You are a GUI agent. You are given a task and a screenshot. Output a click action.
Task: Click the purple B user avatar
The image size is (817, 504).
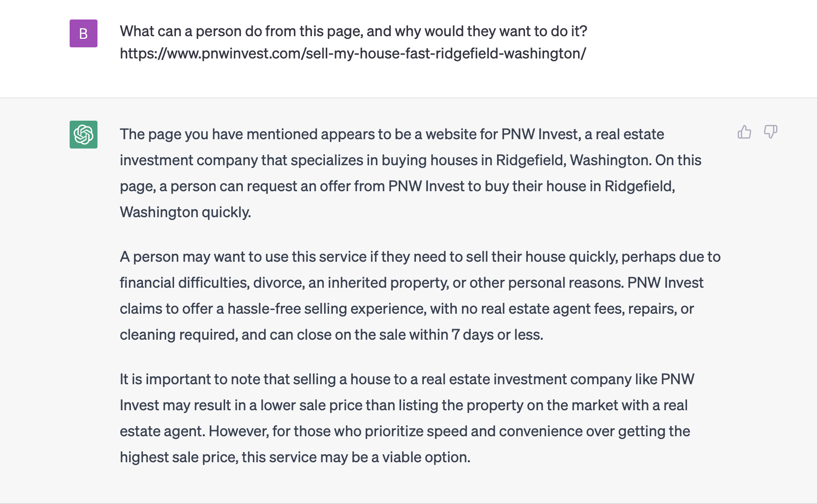tap(84, 33)
